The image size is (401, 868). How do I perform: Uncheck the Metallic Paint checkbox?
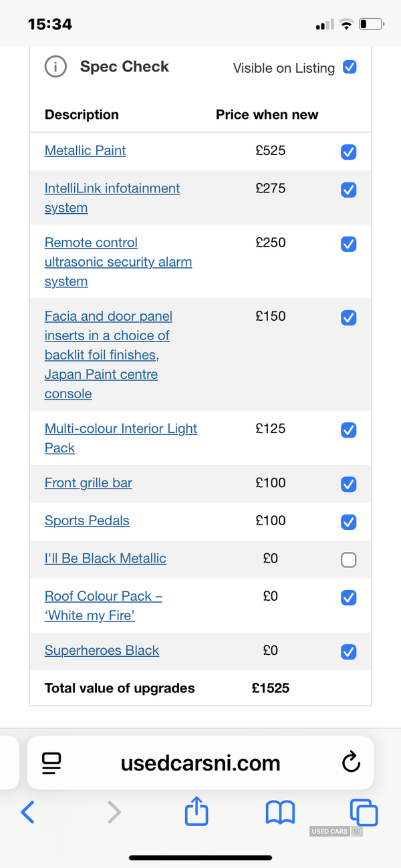(348, 152)
